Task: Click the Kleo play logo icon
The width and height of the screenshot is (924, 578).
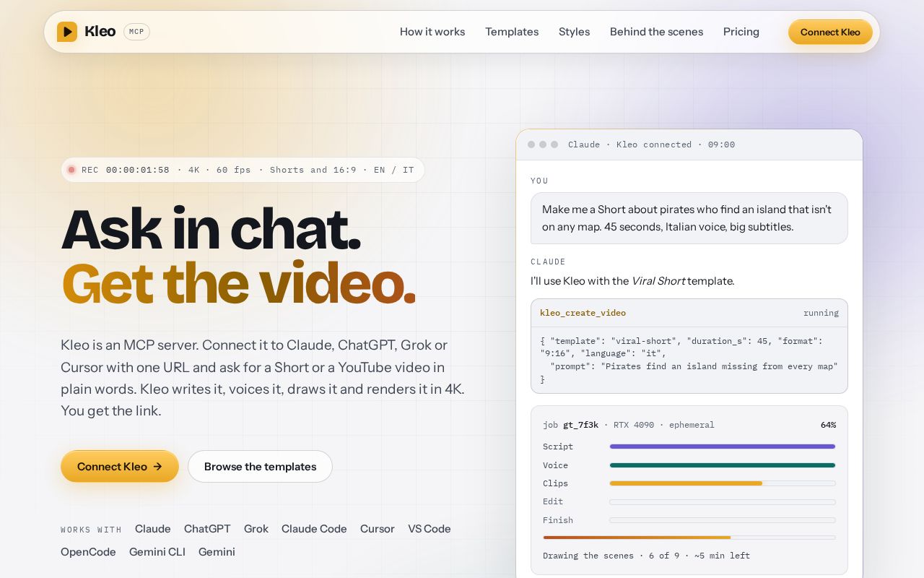Action: click(67, 32)
